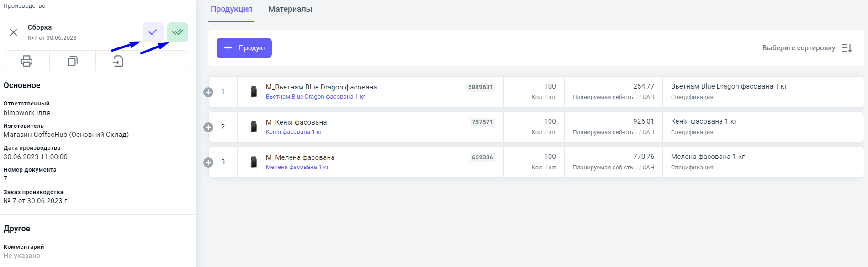Click the copy document icon
This screenshot has height=267, width=868.
(73, 61)
